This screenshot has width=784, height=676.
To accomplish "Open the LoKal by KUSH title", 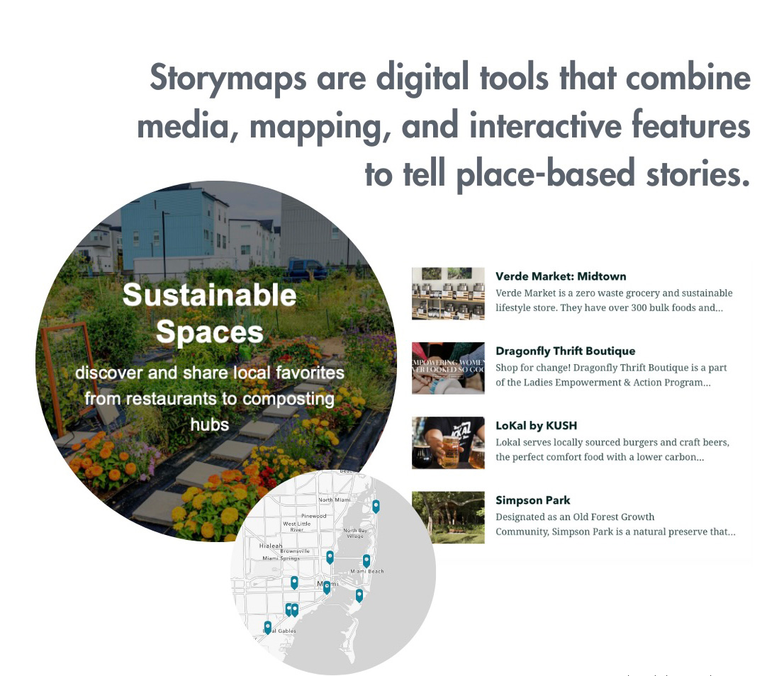I will coord(536,426).
